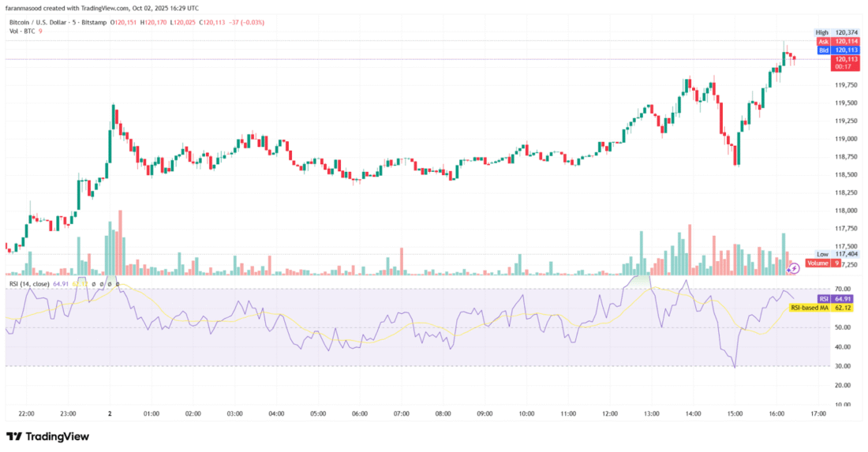Select the yellow RSI-based MA axis label
This screenshot has height=452, width=868.
829,308
